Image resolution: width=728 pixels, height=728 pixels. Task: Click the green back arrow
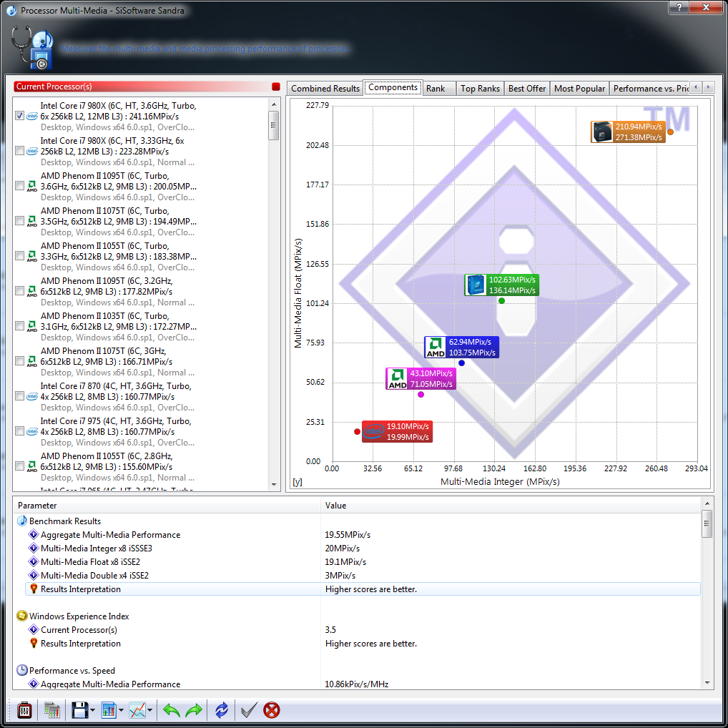[172, 710]
